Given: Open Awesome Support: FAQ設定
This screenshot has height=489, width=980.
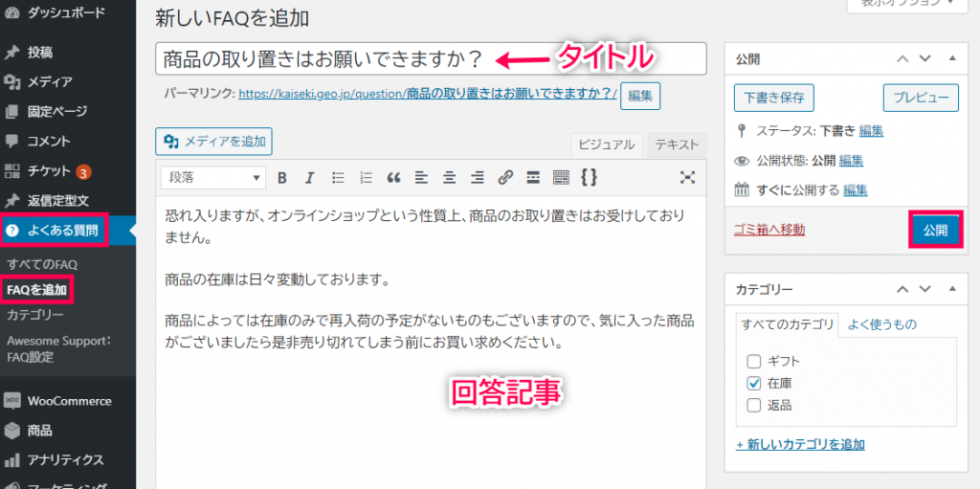Looking at the screenshot, I should click(x=58, y=349).
